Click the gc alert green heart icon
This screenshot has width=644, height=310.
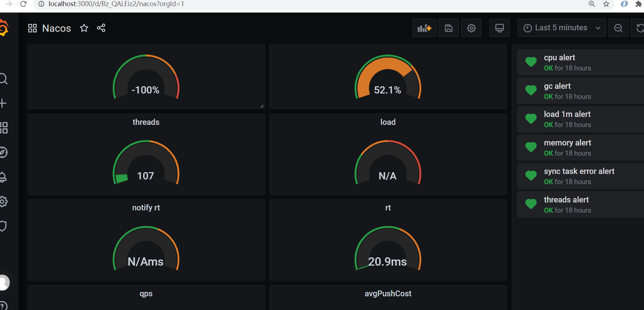pos(531,90)
